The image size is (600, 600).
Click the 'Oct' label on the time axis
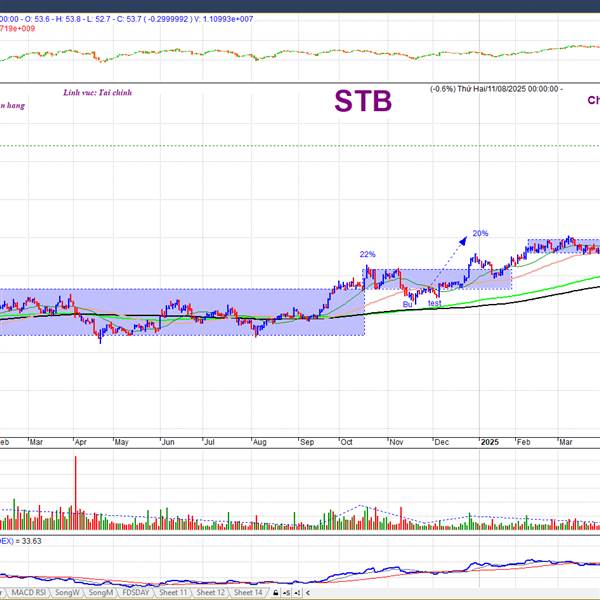[346, 442]
